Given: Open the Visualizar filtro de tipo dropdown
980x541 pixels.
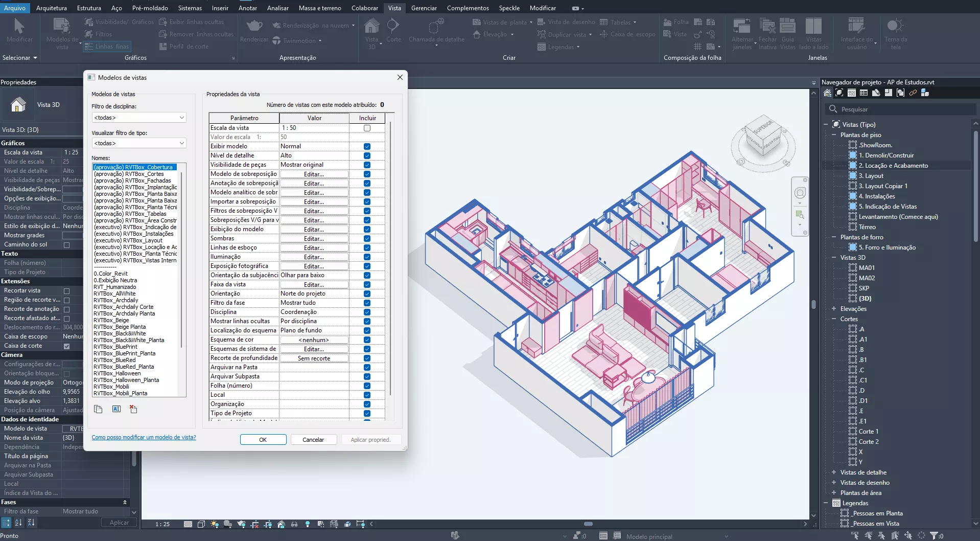Looking at the screenshot, I should pos(138,143).
